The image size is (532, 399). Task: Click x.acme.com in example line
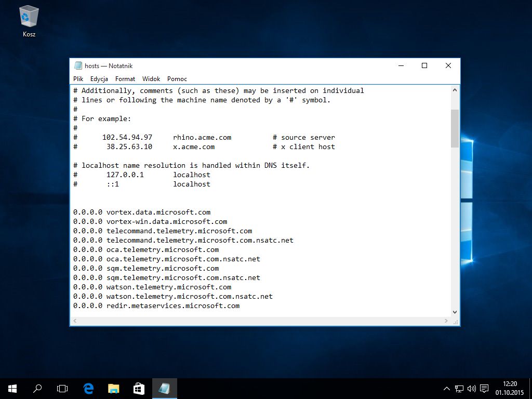pyautogui.click(x=194, y=147)
